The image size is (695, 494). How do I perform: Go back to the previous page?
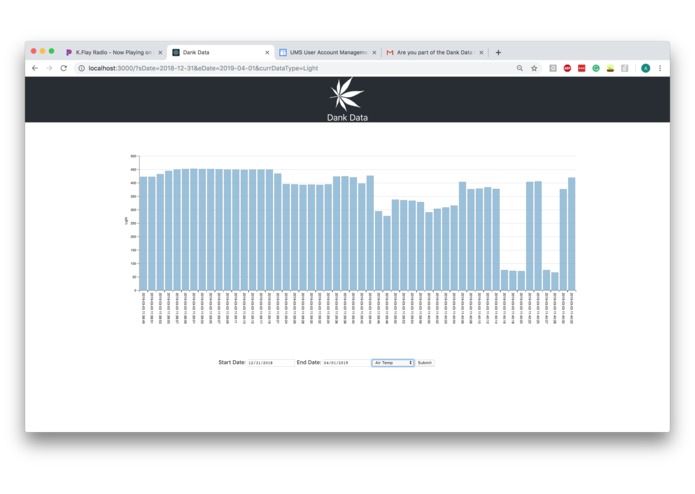coord(35,68)
